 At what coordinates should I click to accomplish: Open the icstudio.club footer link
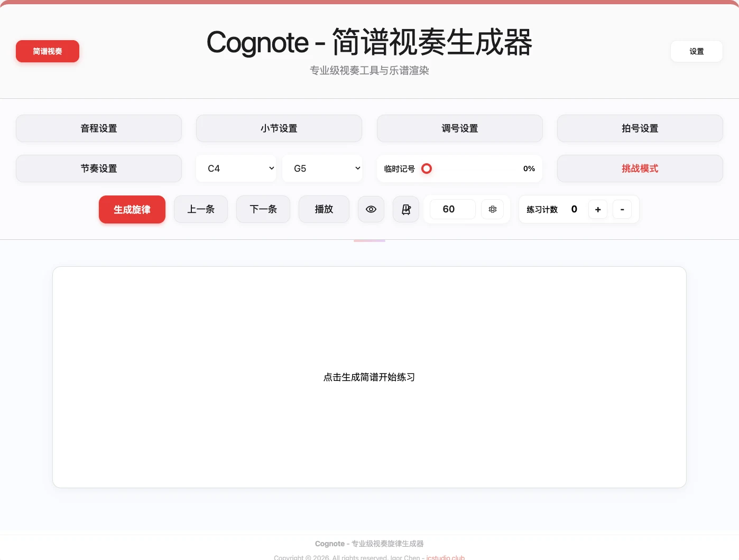tap(446, 557)
